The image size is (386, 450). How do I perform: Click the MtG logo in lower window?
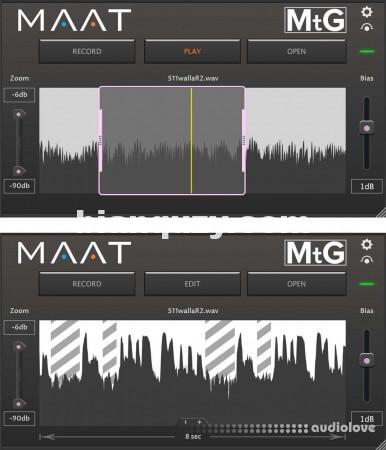click(315, 253)
